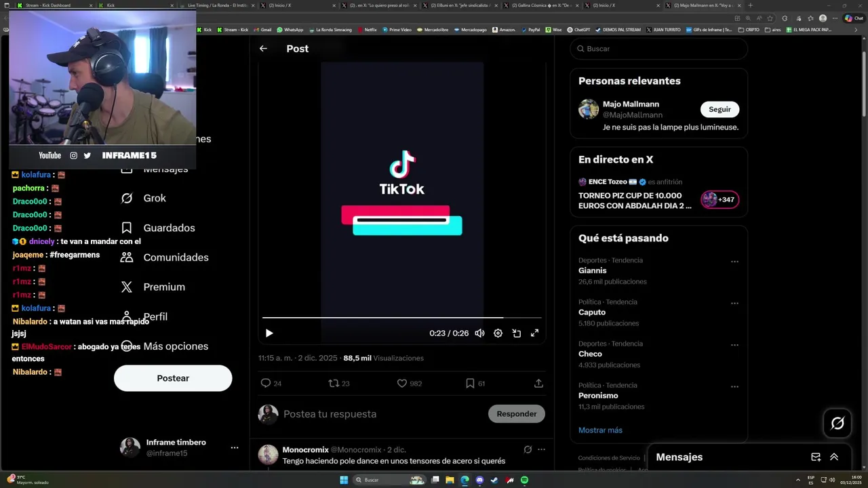The image size is (868, 488).
Task: Open Windows Start menu
Action: click(x=344, y=481)
